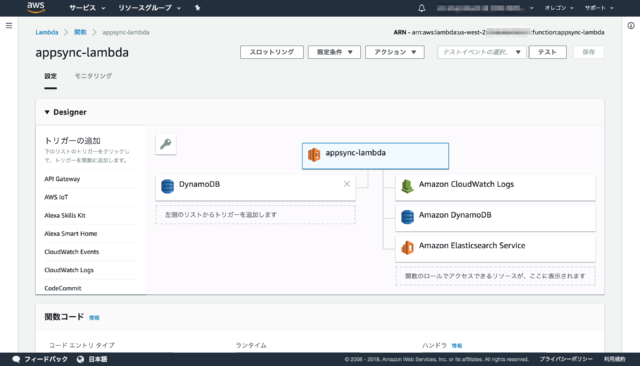Click the pin shortcut icon in top bar
The width and height of the screenshot is (640, 366).
coord(198,8)
